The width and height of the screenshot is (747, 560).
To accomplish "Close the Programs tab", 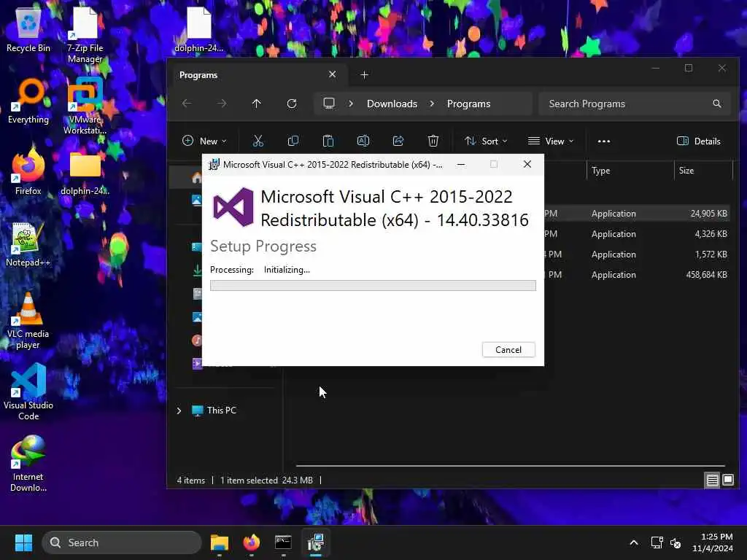I will point(332,74).
